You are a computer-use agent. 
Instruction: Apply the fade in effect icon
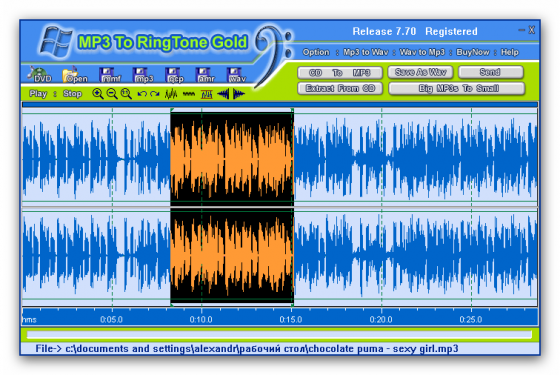coord(223,94)
